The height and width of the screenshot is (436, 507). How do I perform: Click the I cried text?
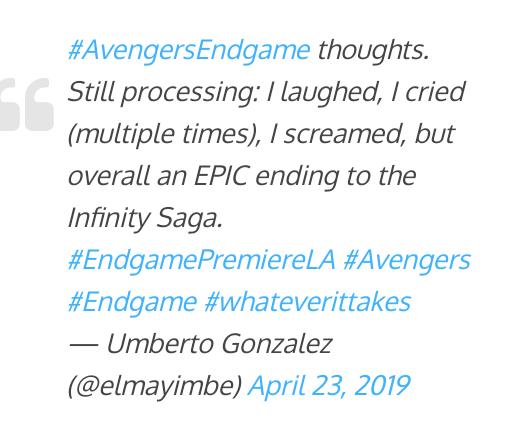pyautogui.click(x=428, y=92)
